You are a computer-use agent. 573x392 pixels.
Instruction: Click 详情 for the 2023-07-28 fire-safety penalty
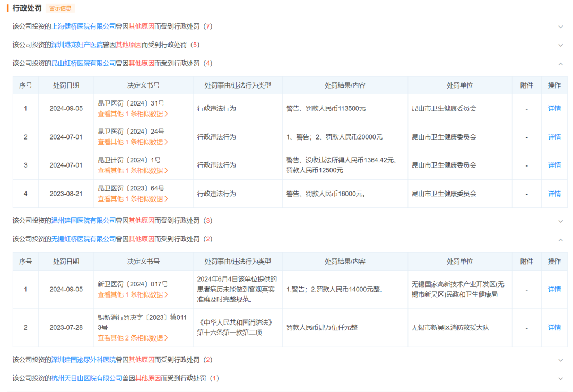[554, 327]
